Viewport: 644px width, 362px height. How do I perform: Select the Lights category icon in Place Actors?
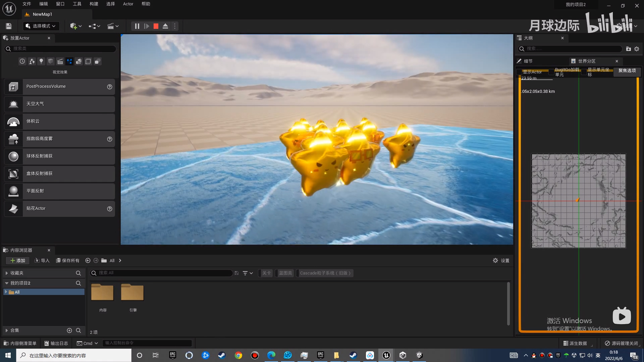coord(41,61)
